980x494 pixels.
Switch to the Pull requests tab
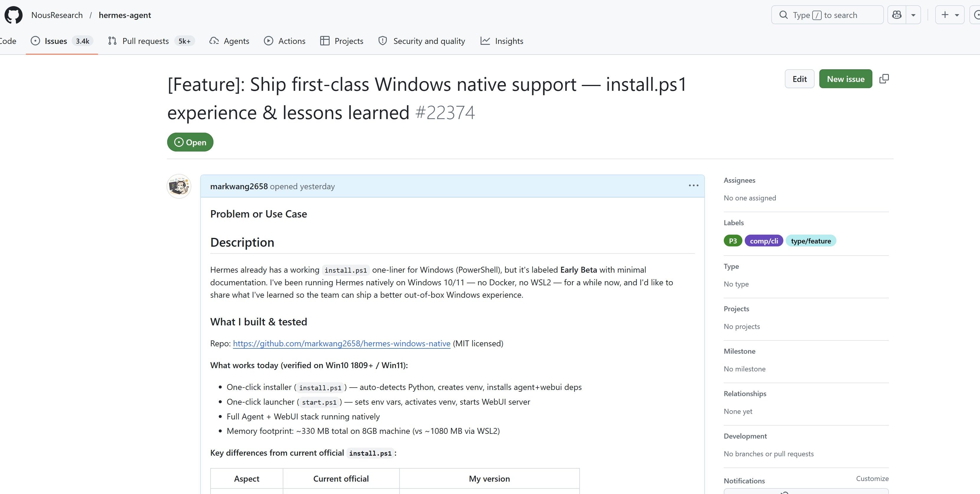[151, 41]
